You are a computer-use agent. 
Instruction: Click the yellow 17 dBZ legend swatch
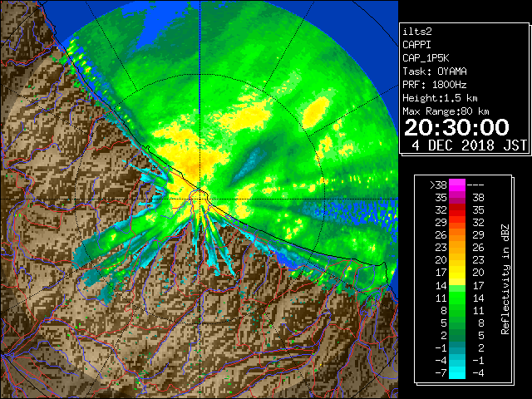[x=457, y=273]
